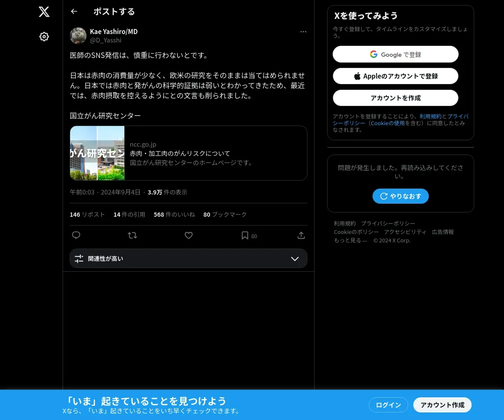
Task: Open 利用規約 link in signup text
Action: 430,116
